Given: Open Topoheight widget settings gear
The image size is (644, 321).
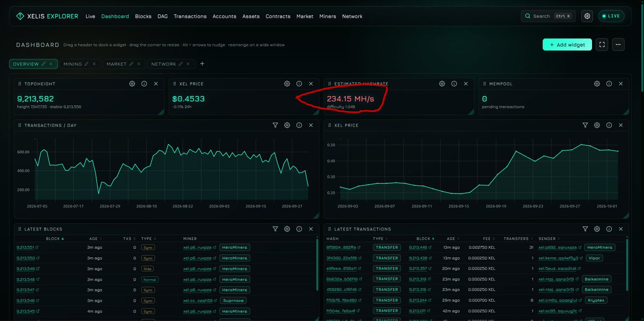Looking at the screenshot, I should click(x=132, y=84).
